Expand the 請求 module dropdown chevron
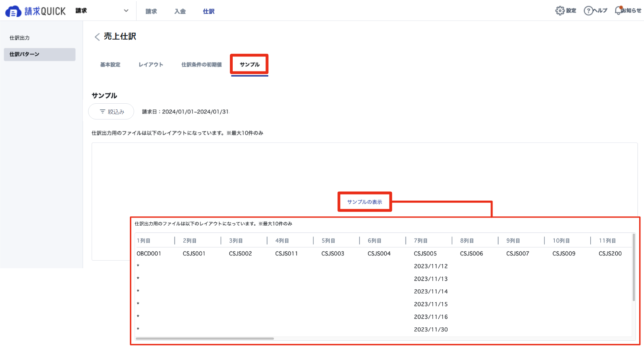Viewport: 644px width, 356px height. pos(126,11)
